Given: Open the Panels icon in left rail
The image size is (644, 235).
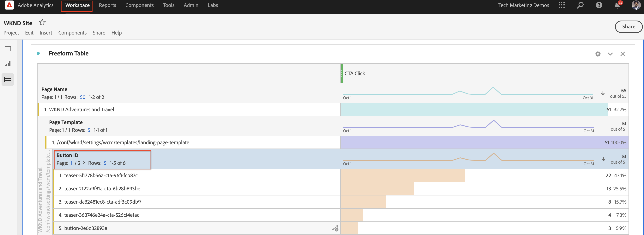Looking at the screenshot, I should (8, 48).
